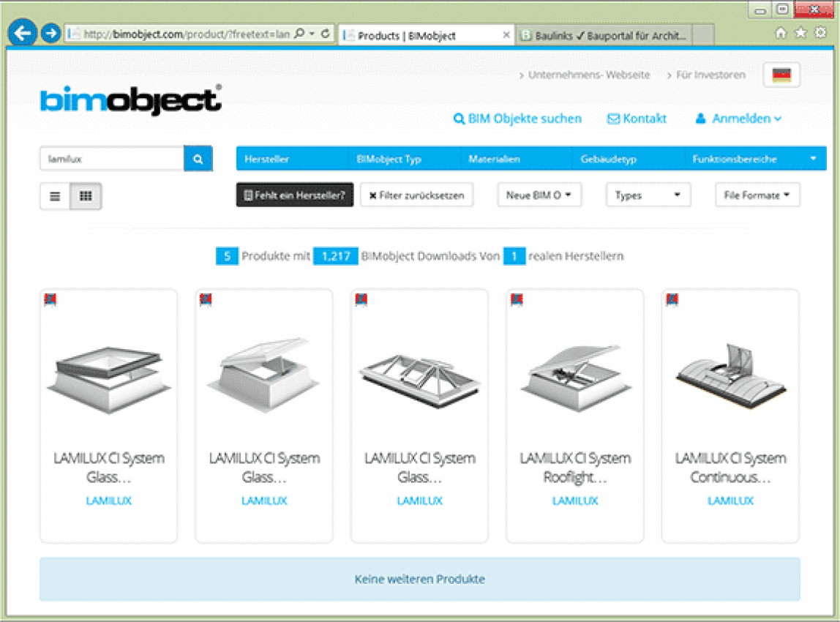Viewport: 840px width, 622px height.
Task: Switch to the Products | BIMobject tab
Action: tap(427, 35)
